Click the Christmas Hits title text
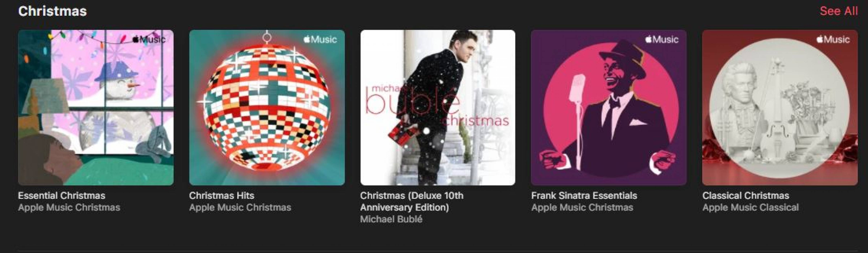 tap(222, 195)
